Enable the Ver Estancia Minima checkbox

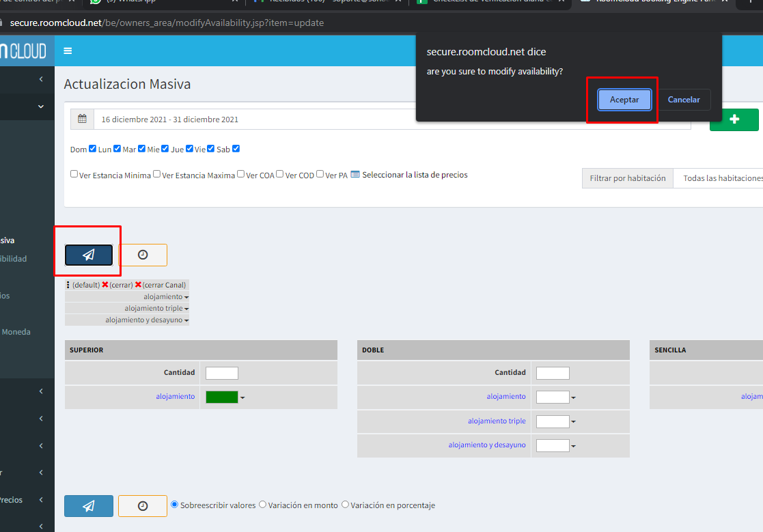click(x=74, y=174)
